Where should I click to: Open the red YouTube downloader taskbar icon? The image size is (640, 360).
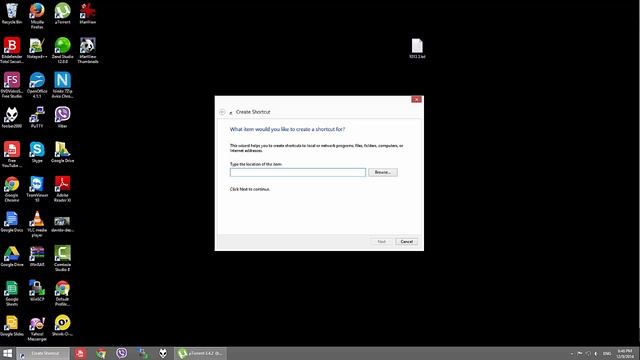coord(80,353)
